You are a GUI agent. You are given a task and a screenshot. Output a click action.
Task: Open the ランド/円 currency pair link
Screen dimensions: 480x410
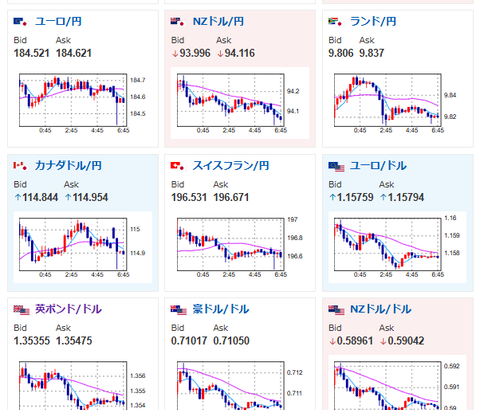[x=373, y=22]
